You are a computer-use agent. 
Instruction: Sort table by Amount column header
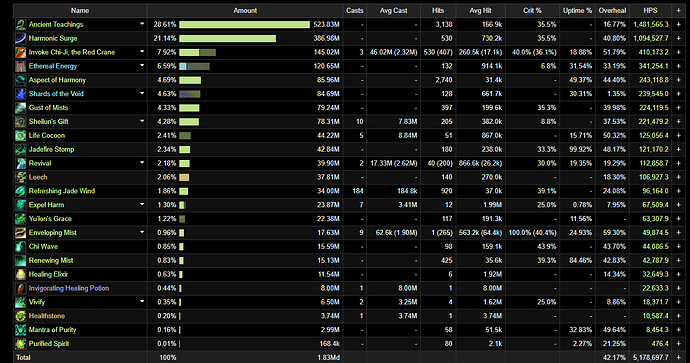tap(245, 11)
